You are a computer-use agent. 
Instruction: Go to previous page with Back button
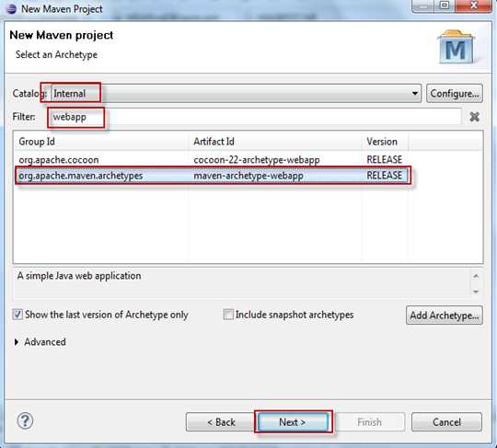coord(221,422)
